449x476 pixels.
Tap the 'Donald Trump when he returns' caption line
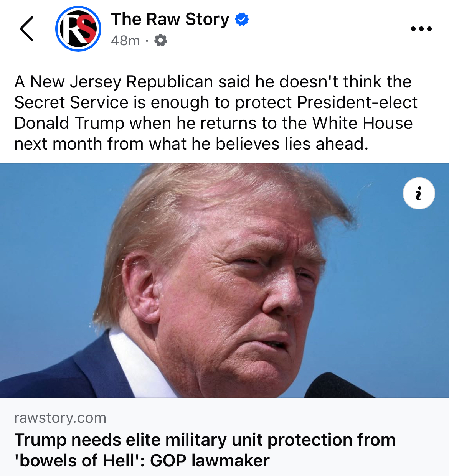coord(213,123)
